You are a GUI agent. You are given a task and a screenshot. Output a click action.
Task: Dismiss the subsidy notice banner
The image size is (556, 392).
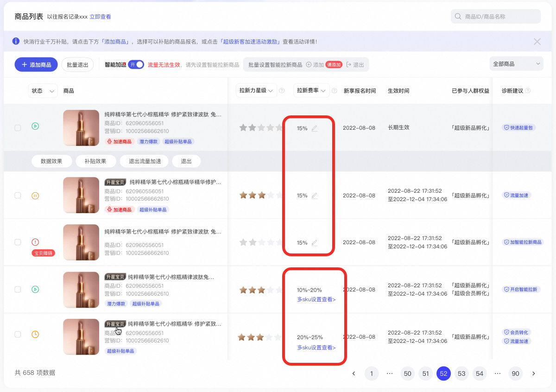click(x=537, y=42)
